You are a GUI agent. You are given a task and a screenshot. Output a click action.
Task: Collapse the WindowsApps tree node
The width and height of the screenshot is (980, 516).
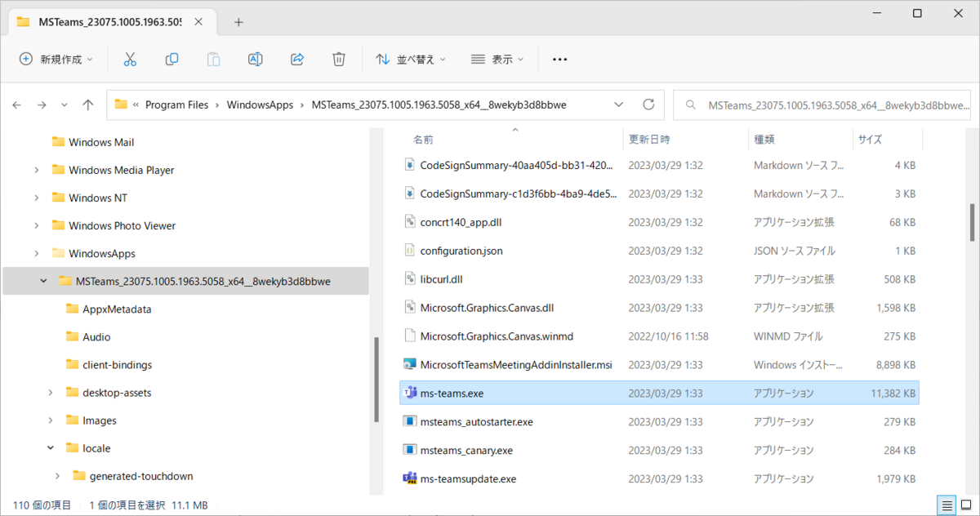pos(36,253)
